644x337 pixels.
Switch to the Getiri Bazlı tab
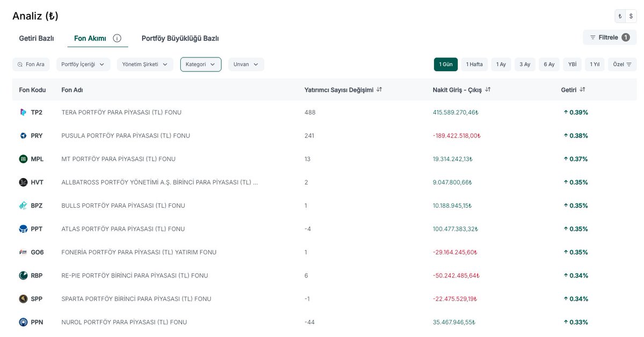tap(36, 38)
